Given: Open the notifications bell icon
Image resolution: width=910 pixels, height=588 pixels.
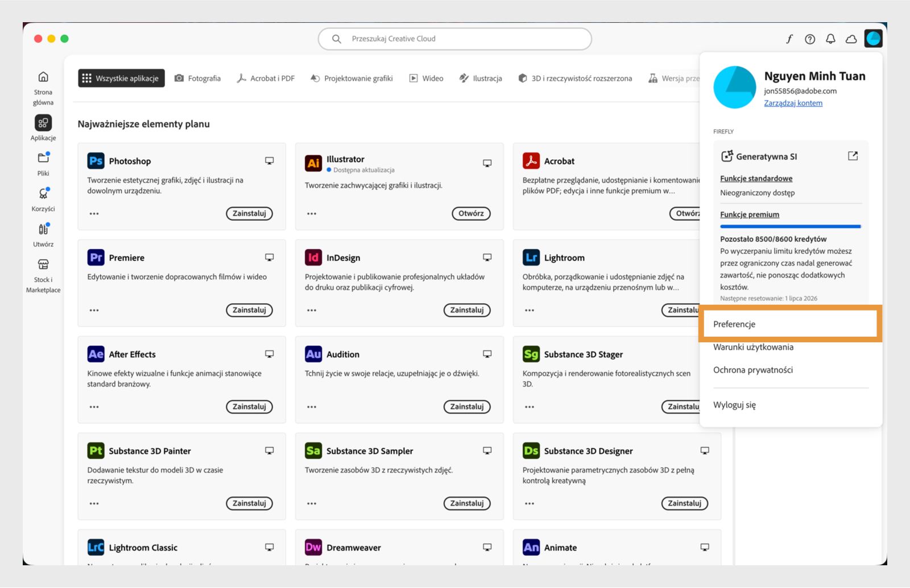Looking at the screenshot, I should pyautogui.click(x=830, y=39).
